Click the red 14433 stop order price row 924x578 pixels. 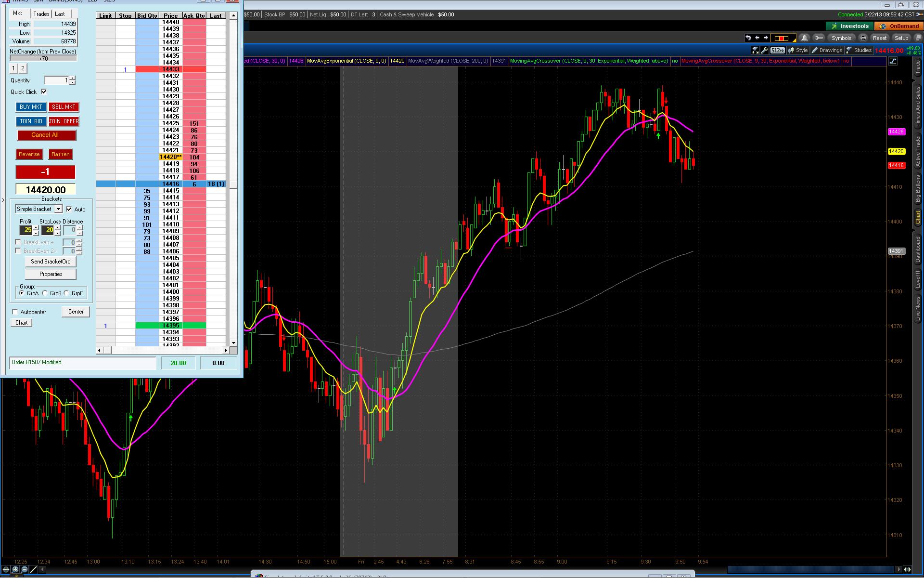171,69
